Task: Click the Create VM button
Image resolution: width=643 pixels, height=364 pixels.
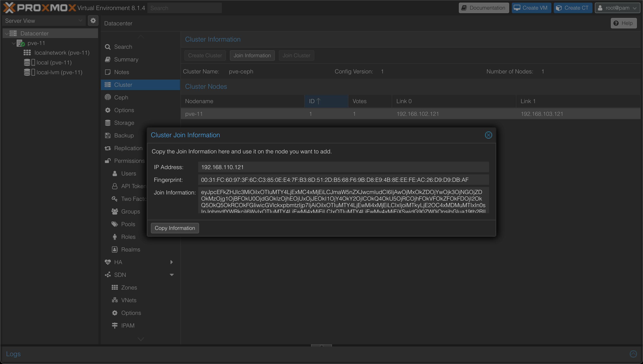Action: pyautogui.click(x=531, y=8)
